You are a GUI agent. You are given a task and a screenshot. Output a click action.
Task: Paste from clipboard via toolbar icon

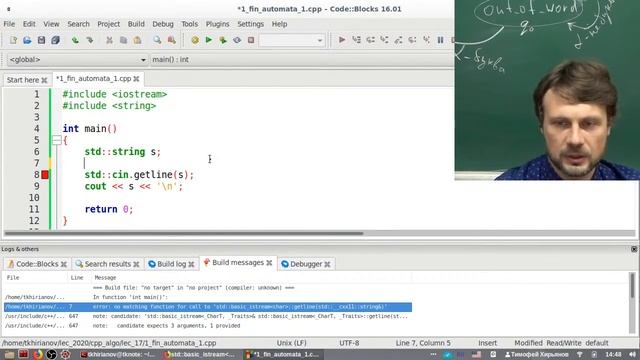[138, 40]
